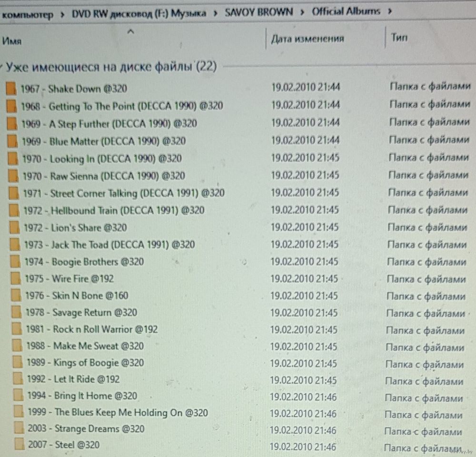
Task: Click folder icon of 1999 - The Blues Keep Me Holding On
Action: (19, 412)
